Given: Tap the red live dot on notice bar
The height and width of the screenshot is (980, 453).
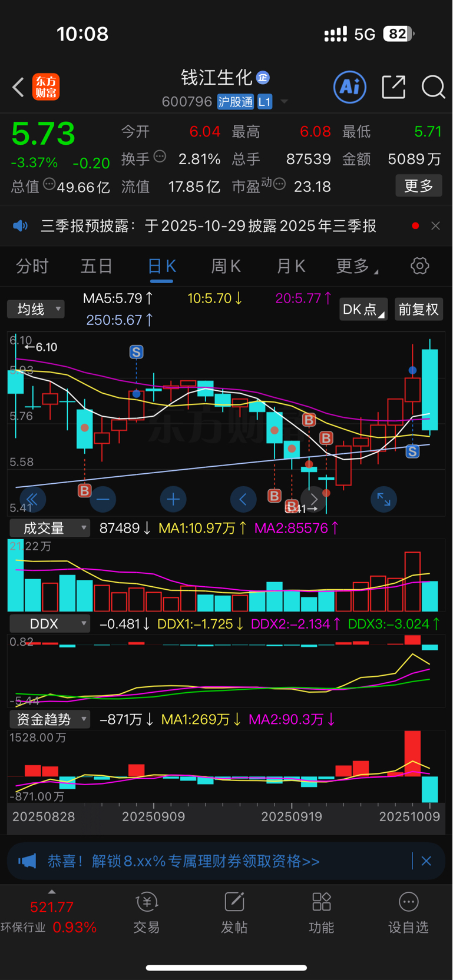Looking at the screenshot, I should [x=415, y=226].
